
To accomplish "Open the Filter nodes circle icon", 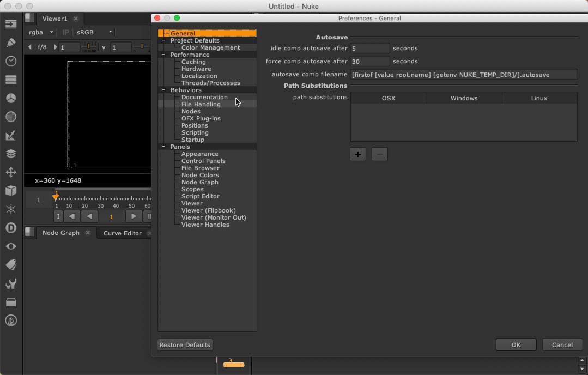I will click(x=11, y=117).
